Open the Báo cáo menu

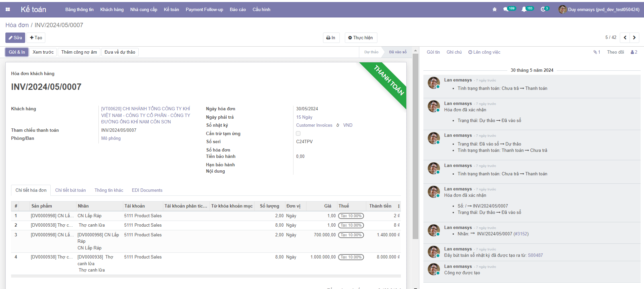point(238,10)
